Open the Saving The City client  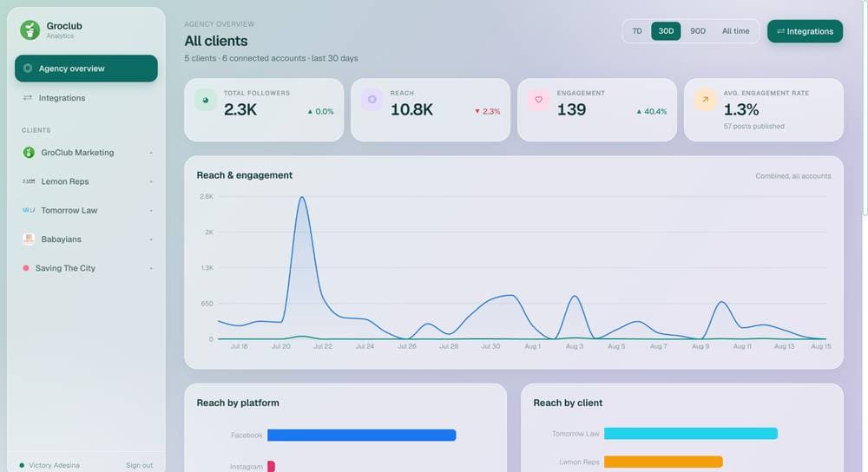(x=86, y=268)
